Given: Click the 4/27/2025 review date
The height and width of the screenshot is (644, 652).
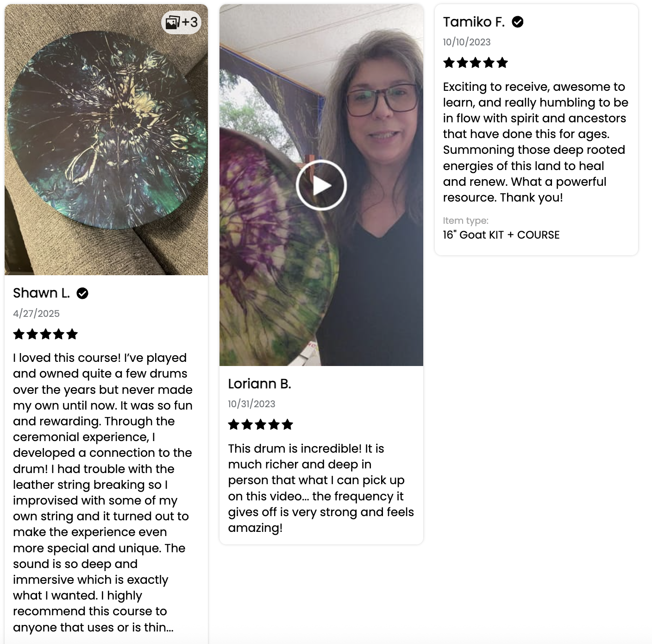Looking at the screenshot, I should click(x=36, y=314).
